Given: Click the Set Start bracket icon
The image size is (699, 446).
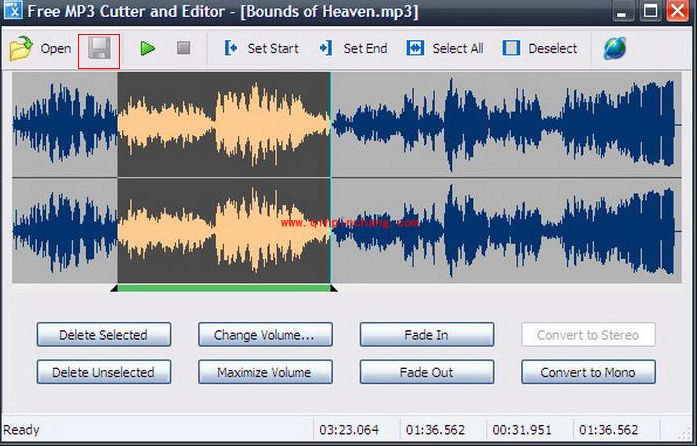Looking at the screenshot, I should coord(230,48).
